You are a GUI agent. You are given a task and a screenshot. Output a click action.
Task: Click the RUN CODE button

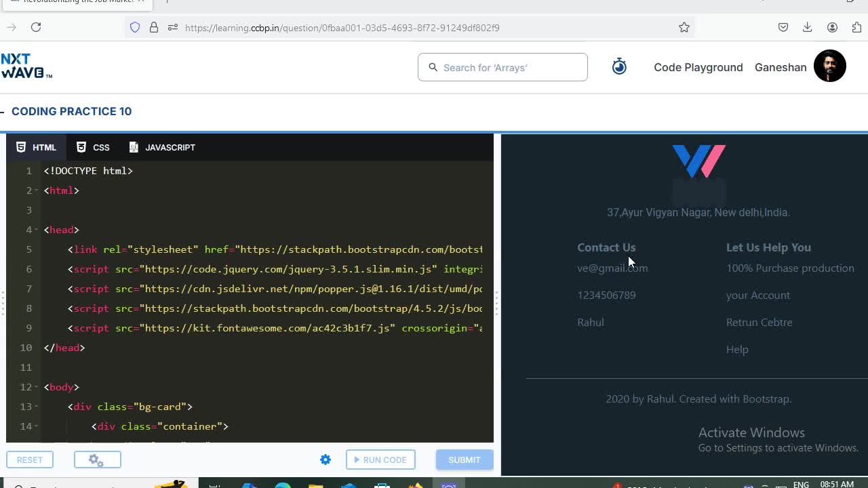click(380, 460)
